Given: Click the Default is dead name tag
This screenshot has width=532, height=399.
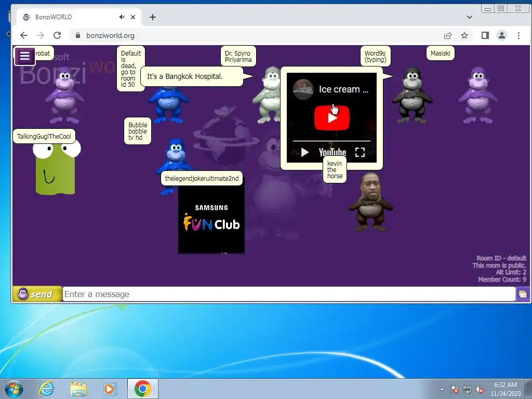Looking at the screenshot, I should click(x=130, y=69).
